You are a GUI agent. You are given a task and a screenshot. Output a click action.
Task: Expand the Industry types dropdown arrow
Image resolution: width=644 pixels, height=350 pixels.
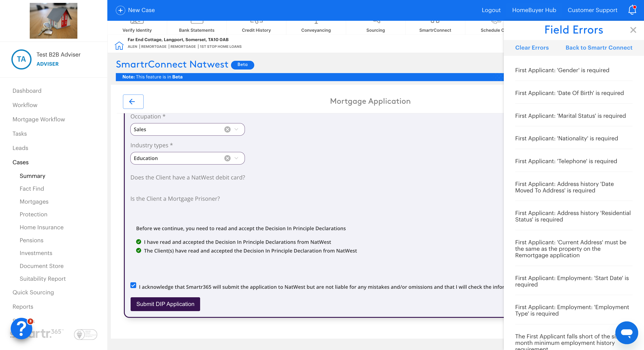[x=236, y=158]
